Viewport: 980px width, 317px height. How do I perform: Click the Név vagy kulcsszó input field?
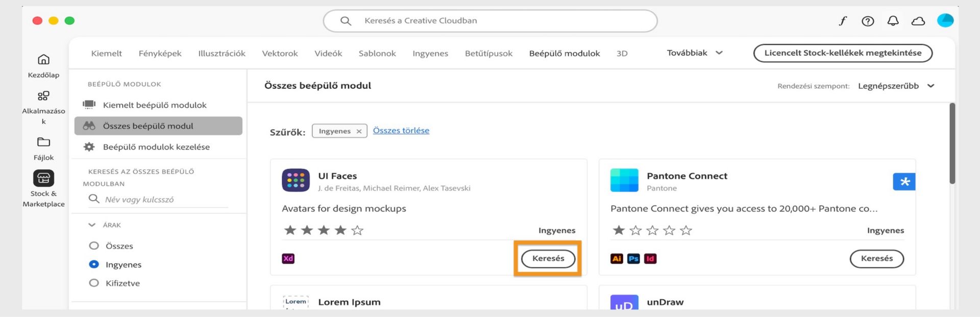click(x=158, y=199)
